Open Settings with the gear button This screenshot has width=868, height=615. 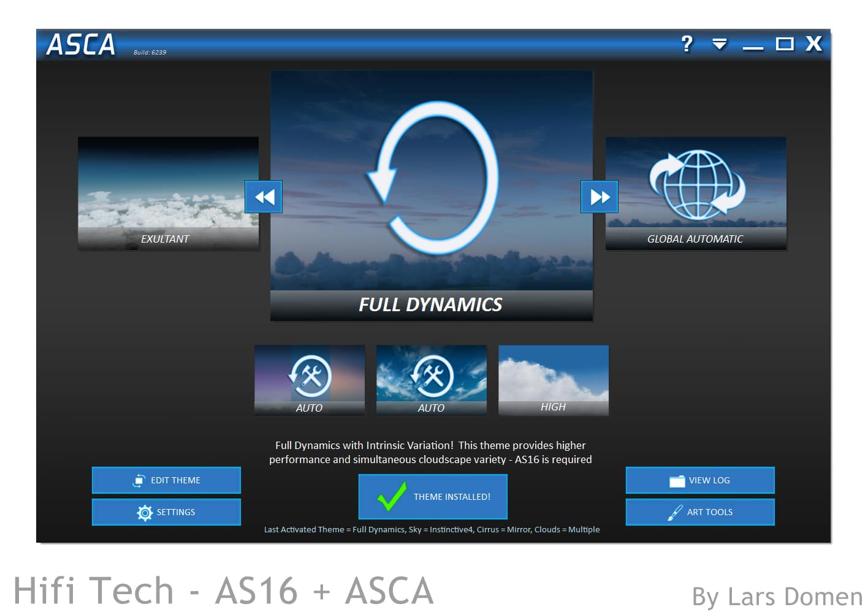pyautogui.click(x=166, y=512)
